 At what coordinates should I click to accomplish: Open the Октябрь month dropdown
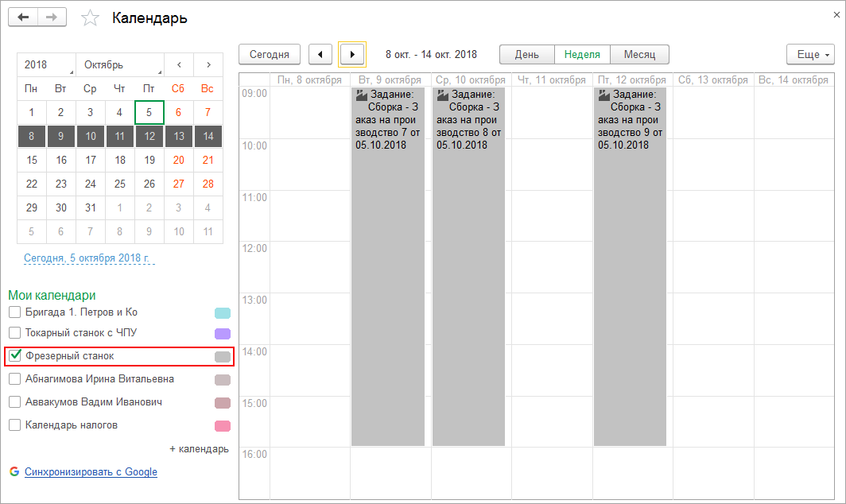point(119,64)
